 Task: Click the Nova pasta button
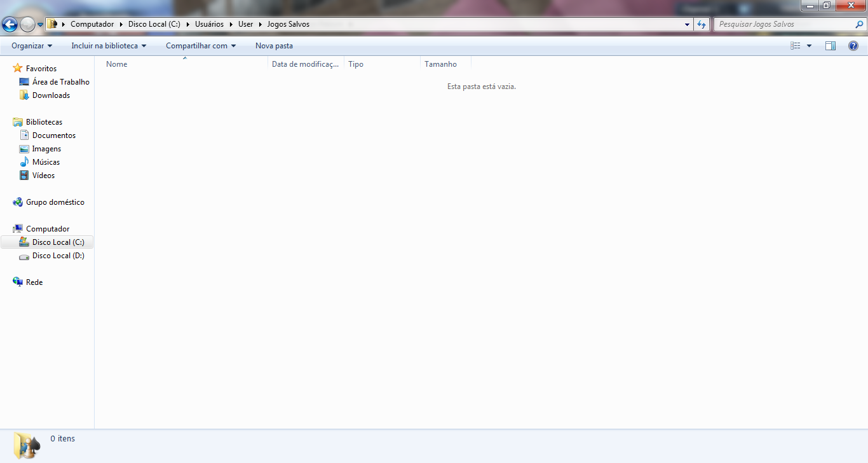coord(274,46)
